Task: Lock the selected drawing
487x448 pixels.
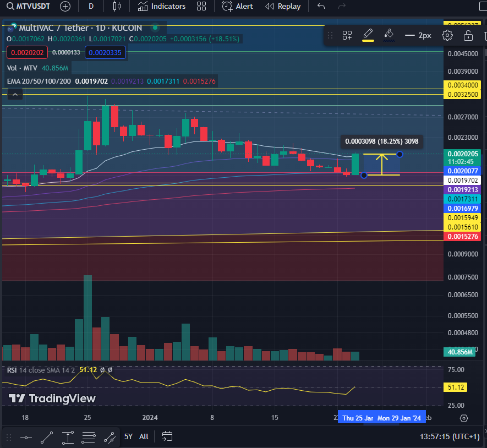Action: coord(468,35)
